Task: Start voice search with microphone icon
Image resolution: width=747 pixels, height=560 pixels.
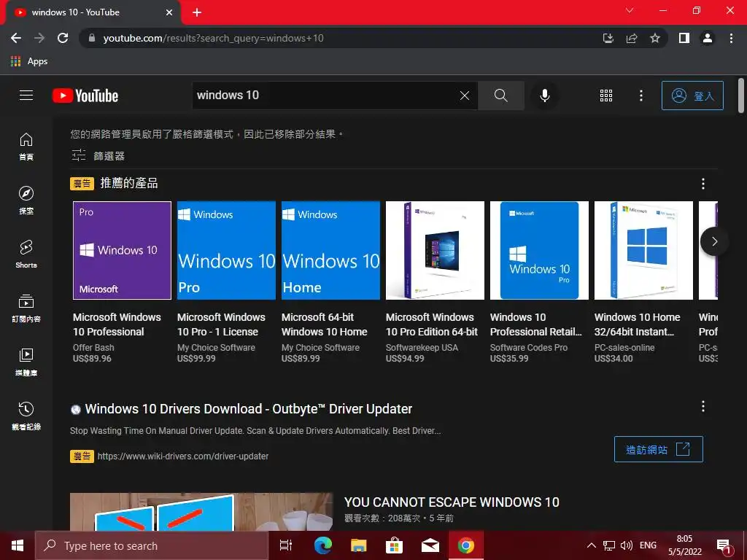Action: 544,96
